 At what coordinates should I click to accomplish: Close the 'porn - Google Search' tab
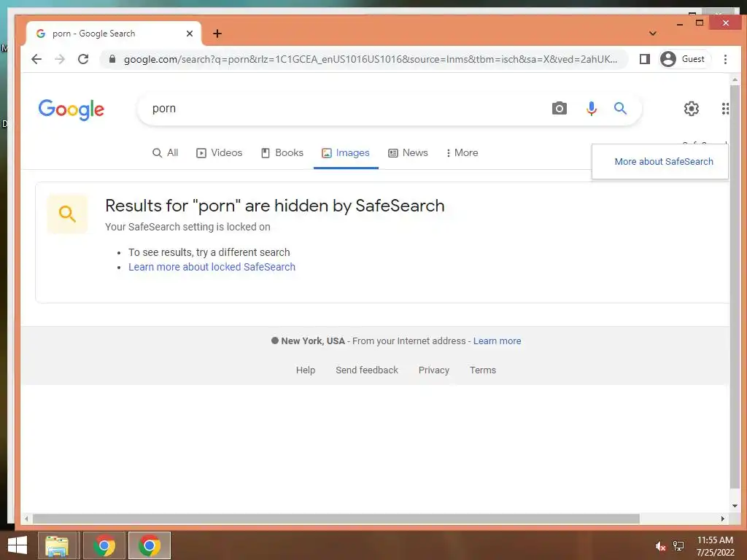tap(190, 34)
